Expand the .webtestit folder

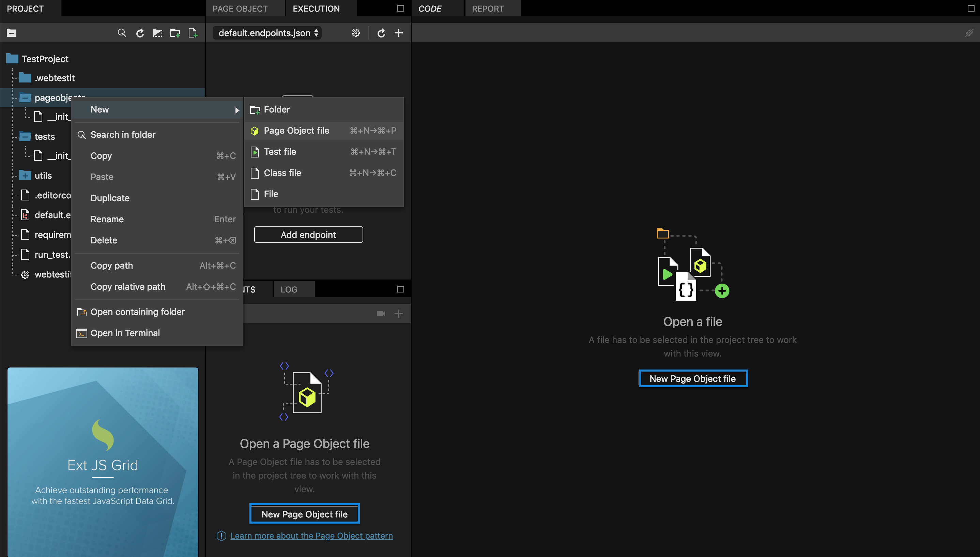tap(25, 78)
